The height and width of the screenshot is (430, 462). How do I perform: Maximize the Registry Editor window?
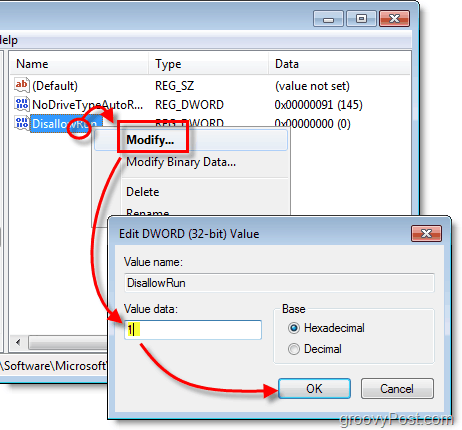click(x=361, y=19)
